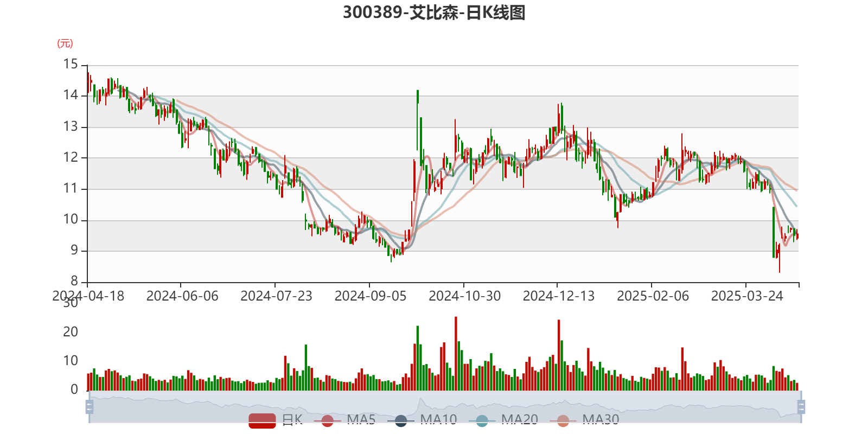Grab the right data zoom slider handle
Viewport: 868px width, 434px height.
[x=801, y=407]
